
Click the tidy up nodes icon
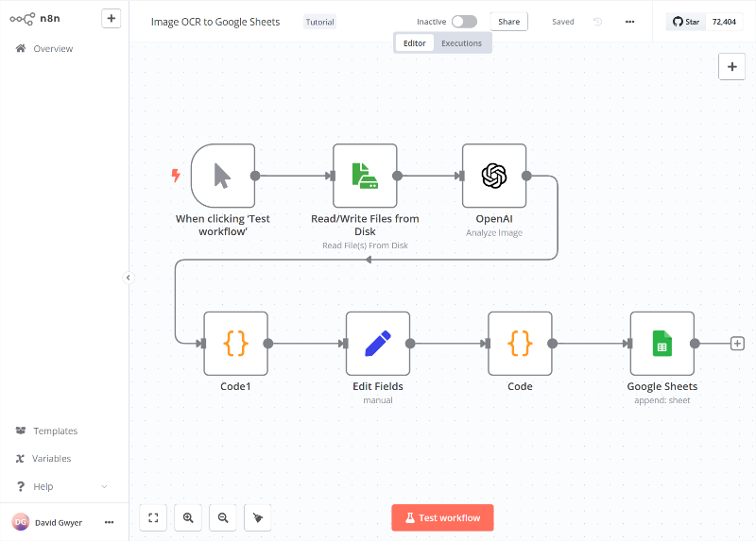coord(258,517)
